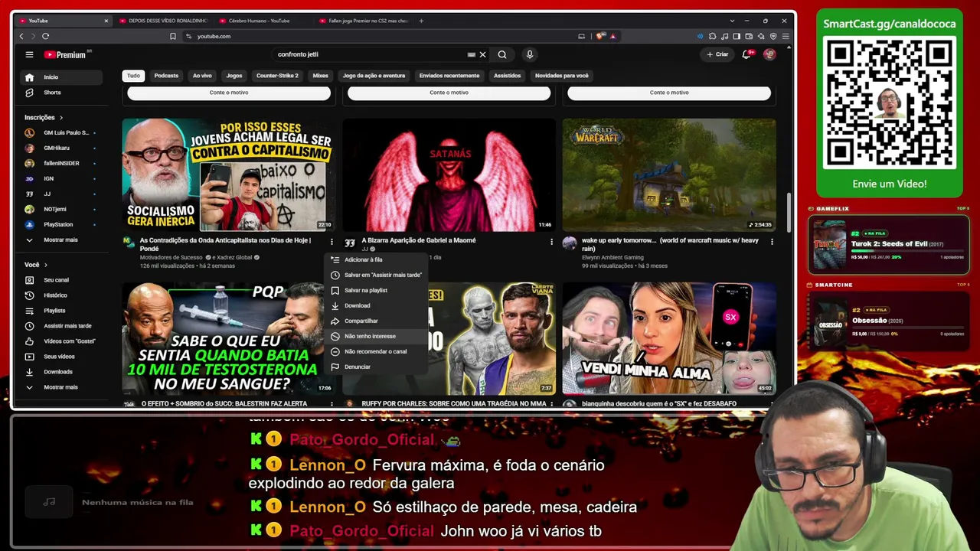Open the Inscrições section chevron

coord(61,118)
